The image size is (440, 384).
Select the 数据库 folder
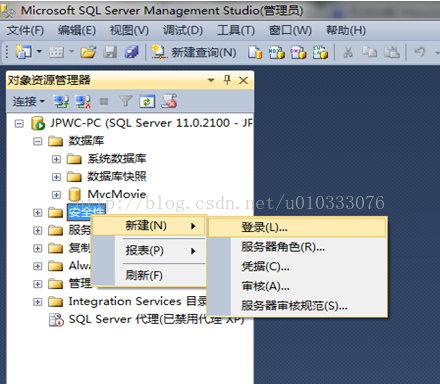click(x=86, y=141)
